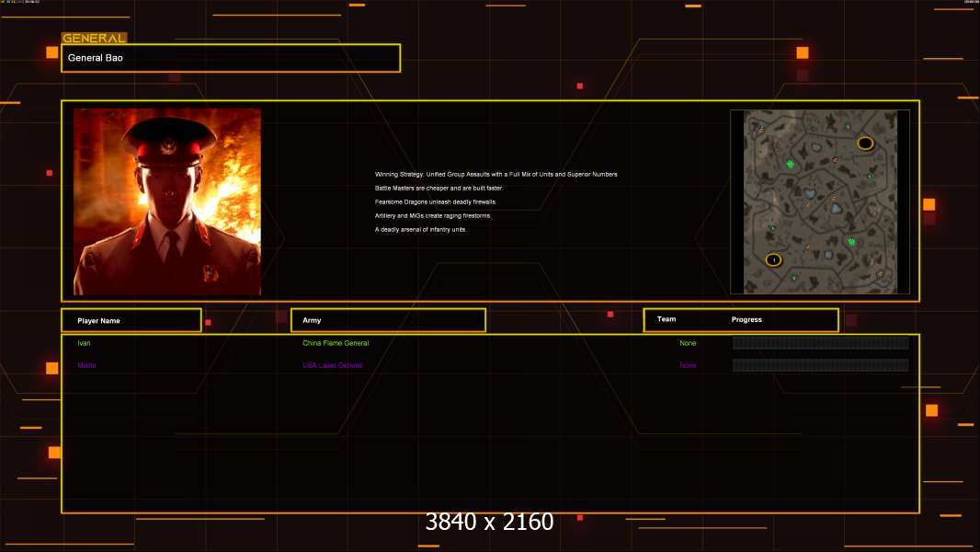Click Ivan's loading progress bar
980x552 pixels.
(x=821, y=342)
